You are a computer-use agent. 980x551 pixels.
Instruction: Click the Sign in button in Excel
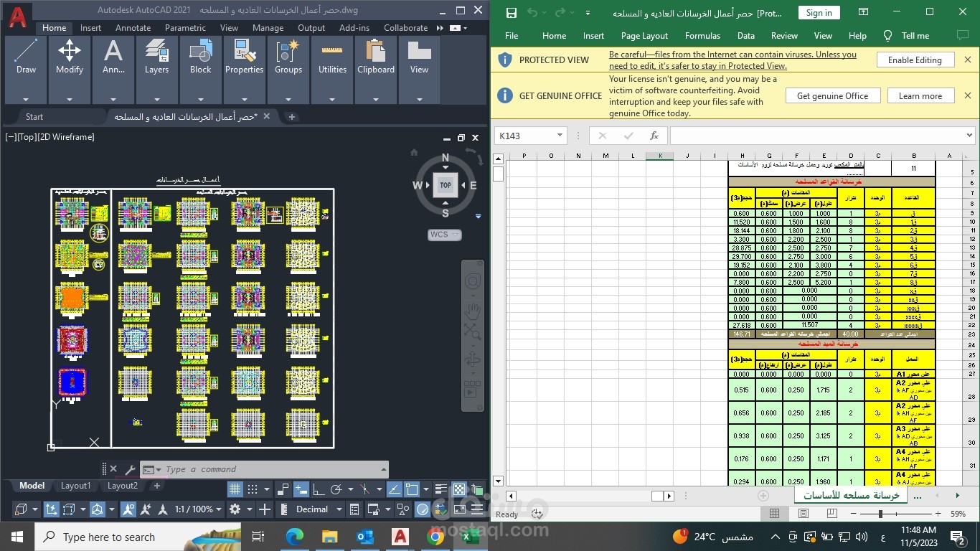(819, 13)
